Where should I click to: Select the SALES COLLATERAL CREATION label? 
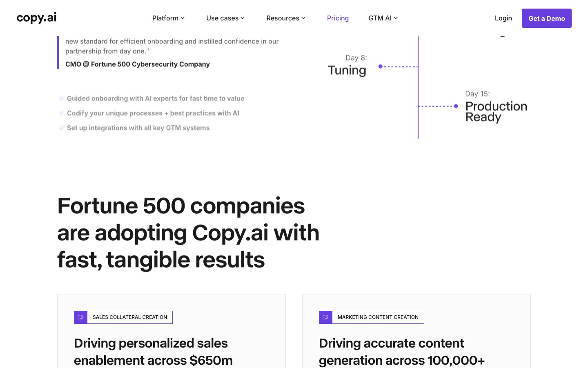click(130, 317)
